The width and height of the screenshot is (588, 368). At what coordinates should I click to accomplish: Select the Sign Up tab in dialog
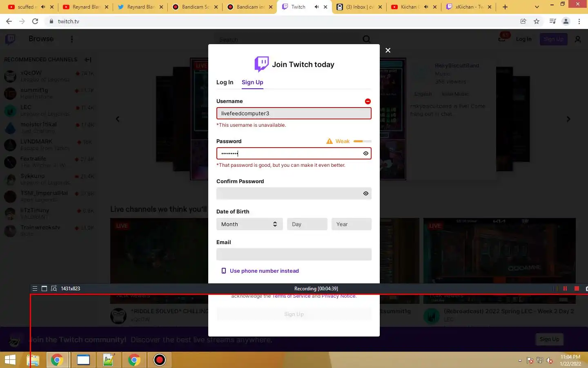pyautogui.click(x=252, y=82)
